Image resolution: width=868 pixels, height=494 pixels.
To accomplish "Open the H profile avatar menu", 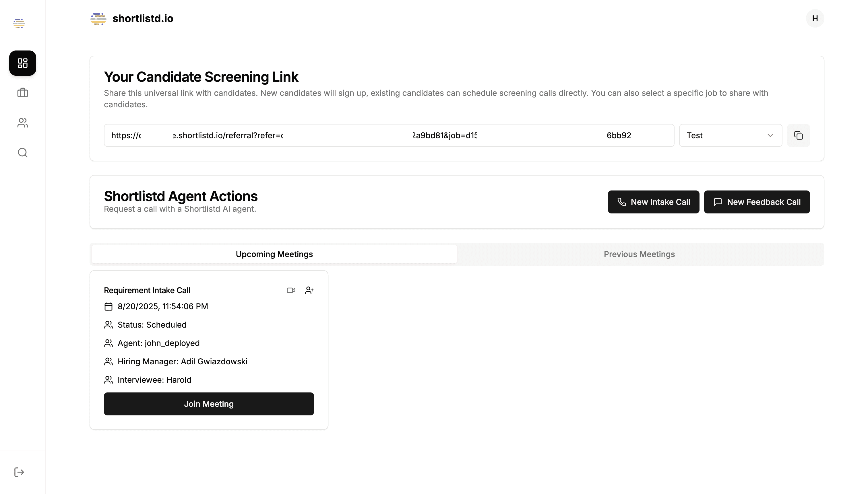I will point(815,18).
